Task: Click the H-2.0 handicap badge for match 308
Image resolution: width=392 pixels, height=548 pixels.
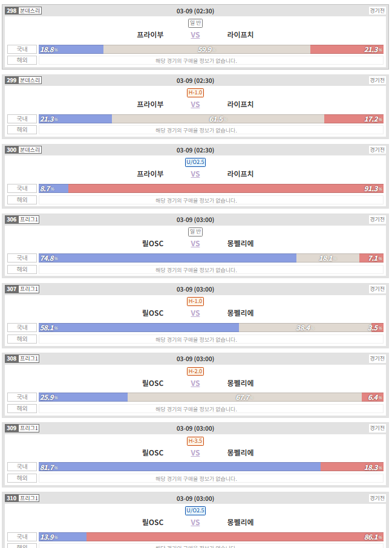Action: click(195, 371)
